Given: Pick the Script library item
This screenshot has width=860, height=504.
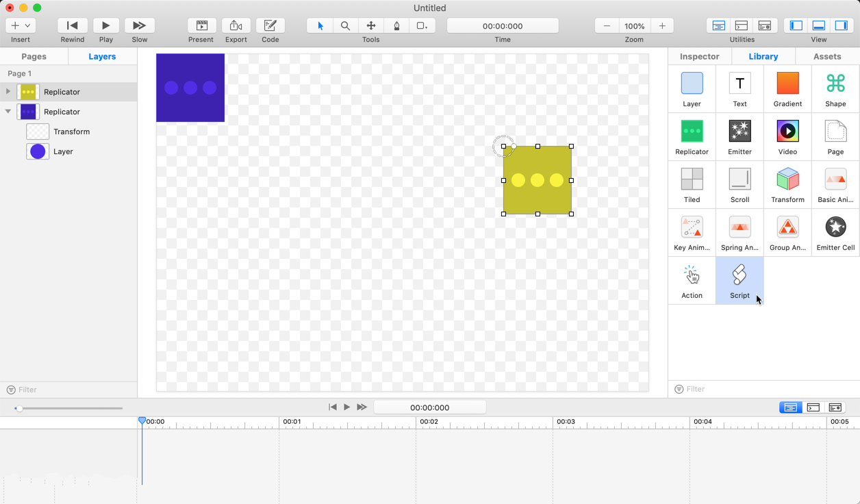Looking at the screenshot, I should click(x=739, y=281).
